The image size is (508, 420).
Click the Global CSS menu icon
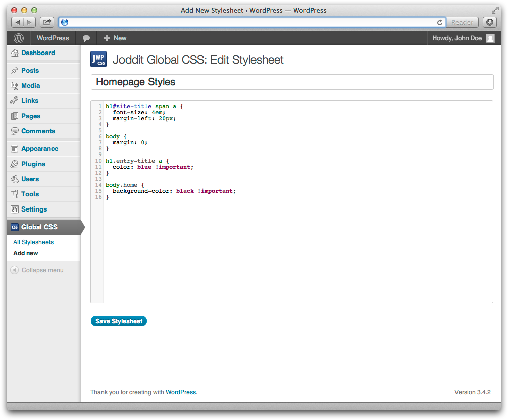pyautogui.click(x=15, y=227)
